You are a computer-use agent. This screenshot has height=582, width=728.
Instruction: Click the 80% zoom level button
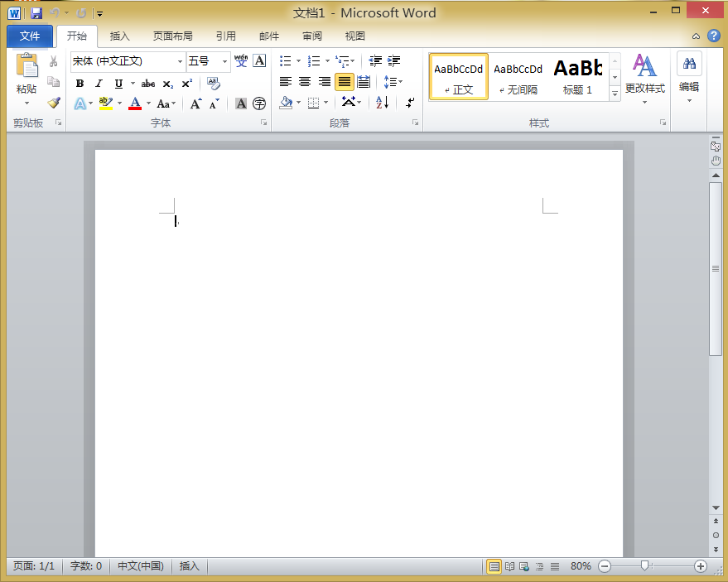point(581,566)
